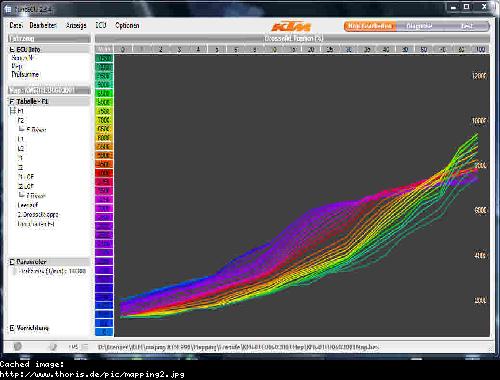This screenshot has width=500, height=380.
Task: Select the orange Map bearbeiten mode button
Action: coord(370,26)
